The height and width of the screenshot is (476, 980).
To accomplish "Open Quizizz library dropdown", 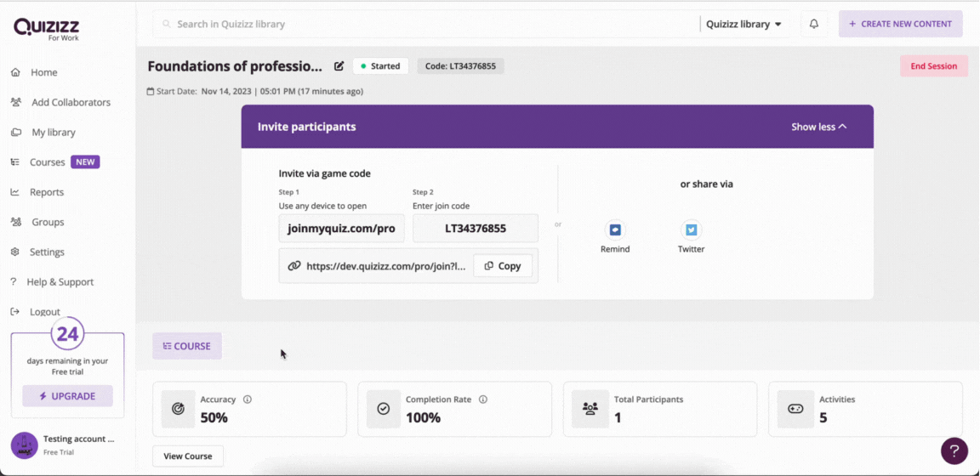I will tap(744, 25).
